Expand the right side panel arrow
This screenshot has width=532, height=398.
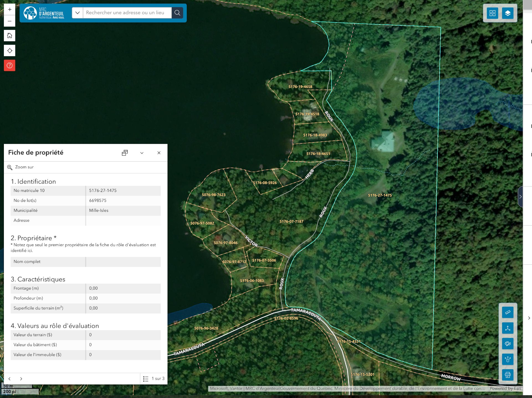point(520,197)
